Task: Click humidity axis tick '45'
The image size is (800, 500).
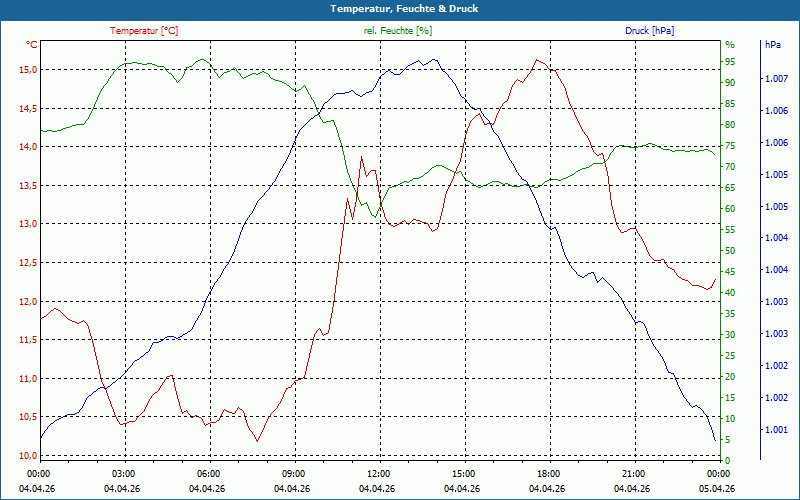Action: point(730,271)
